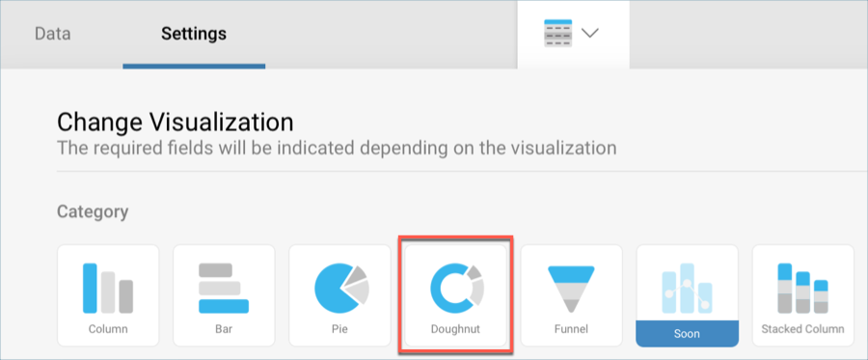Image resolution: width=868 pixels, height=360 pixels.
Task: Select the Doughnut chart icon
Action: coord(457,287)
